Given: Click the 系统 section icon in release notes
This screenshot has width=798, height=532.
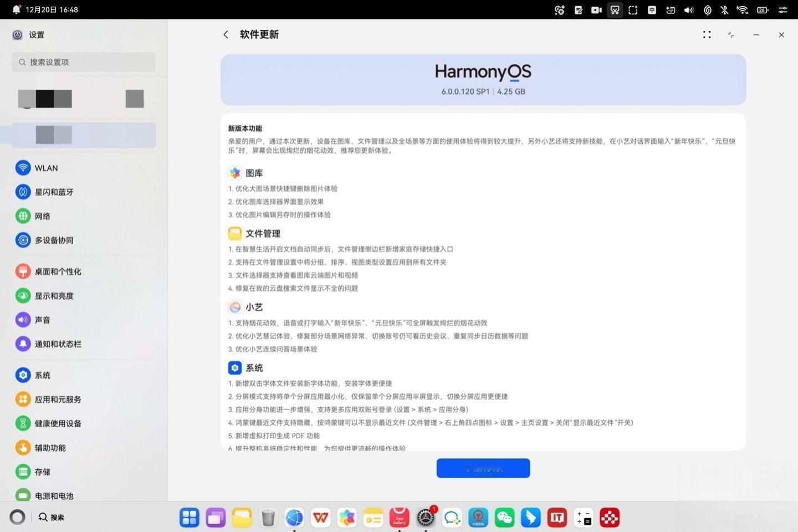Looking at the screenshot, I should click(x=235, y=368).
